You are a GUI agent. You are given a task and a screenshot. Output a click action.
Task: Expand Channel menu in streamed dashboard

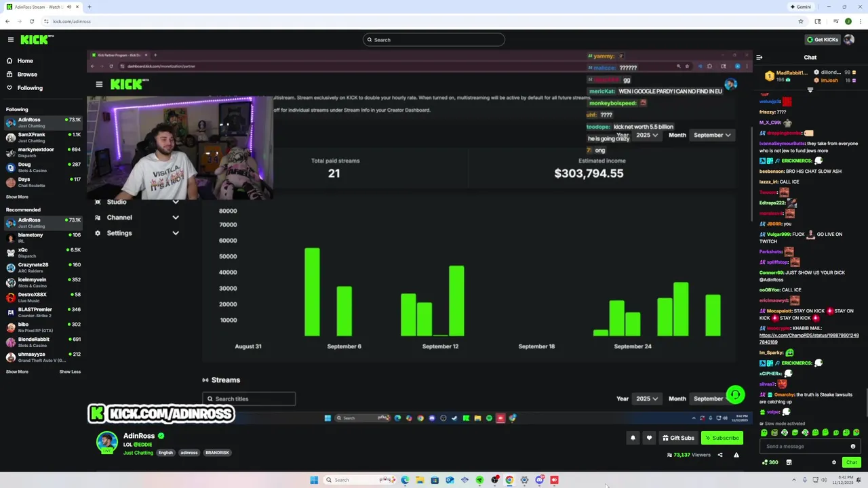click(137, 218)
